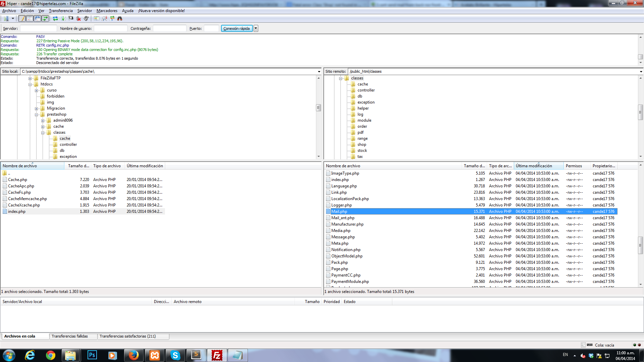Expand the admin8096 folder in local tree
This screenshot has height=362, width=644.
(43, 121)
